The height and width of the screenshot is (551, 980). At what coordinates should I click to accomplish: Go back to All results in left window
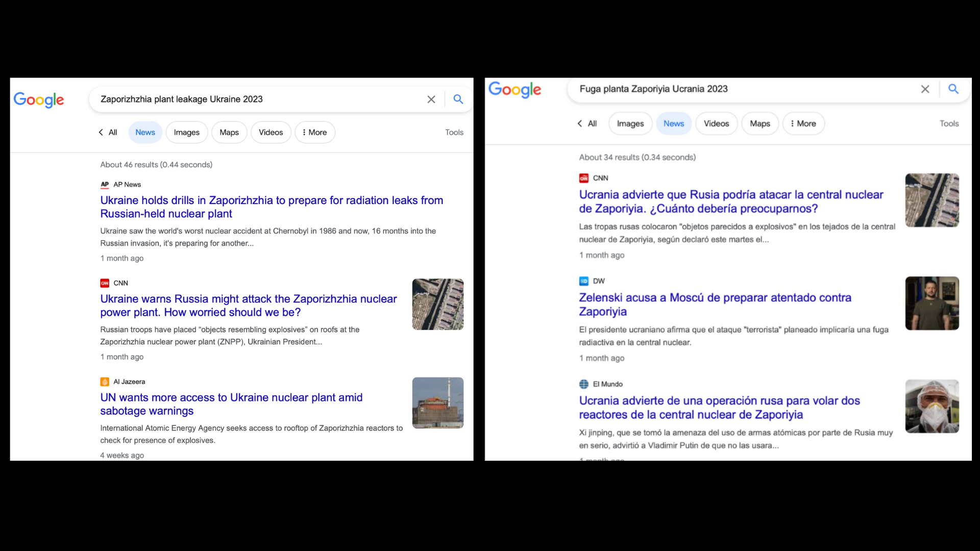coord(108,132)
